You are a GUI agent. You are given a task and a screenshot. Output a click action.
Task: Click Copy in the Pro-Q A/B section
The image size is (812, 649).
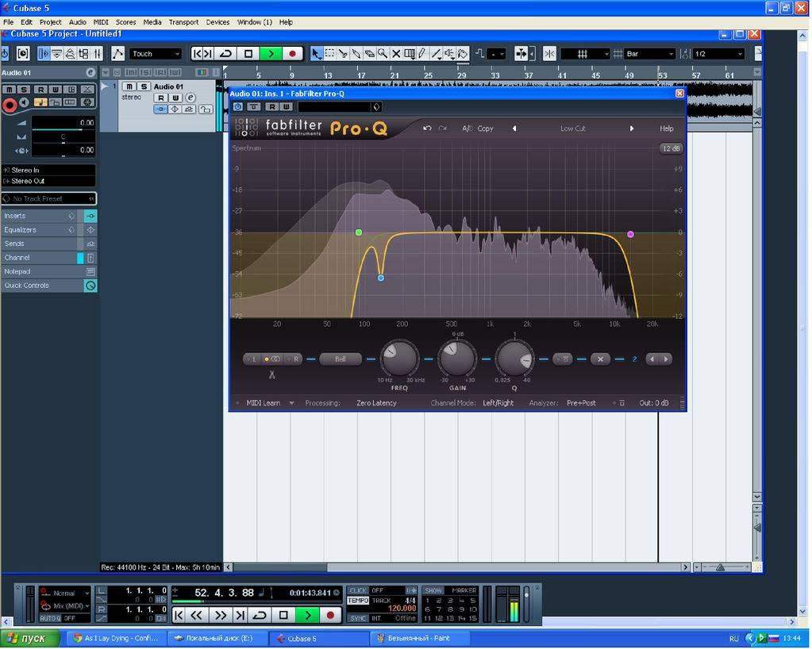485,129
